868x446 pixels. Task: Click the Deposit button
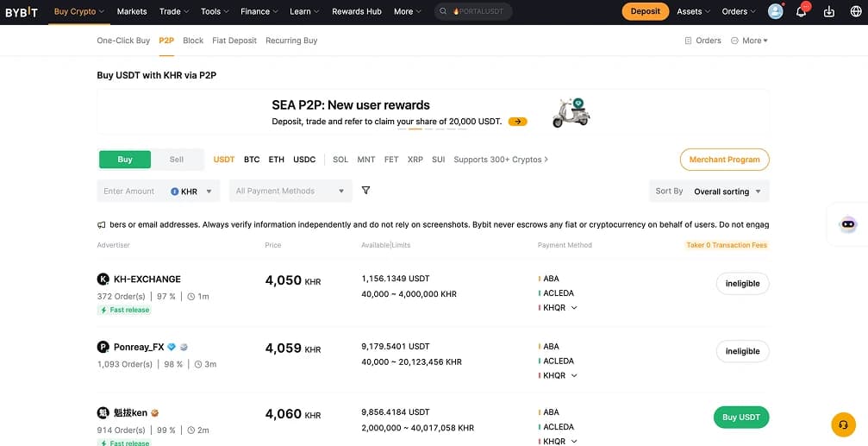tap(646, 11)
